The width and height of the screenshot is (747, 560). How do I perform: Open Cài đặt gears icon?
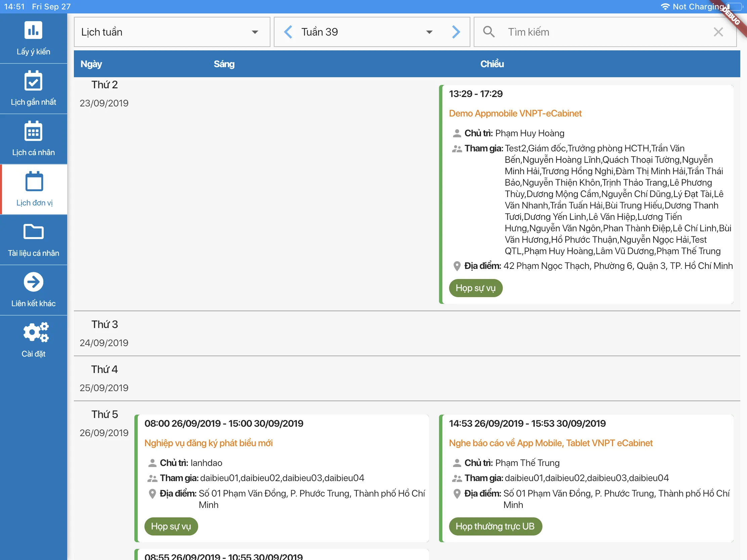coord(36,332)
